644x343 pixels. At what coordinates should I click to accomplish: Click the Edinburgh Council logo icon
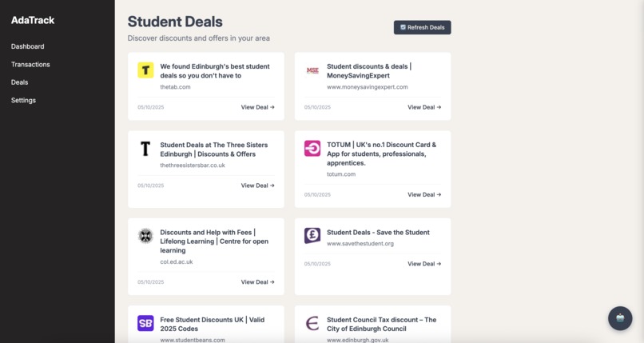tap(312, 323)
